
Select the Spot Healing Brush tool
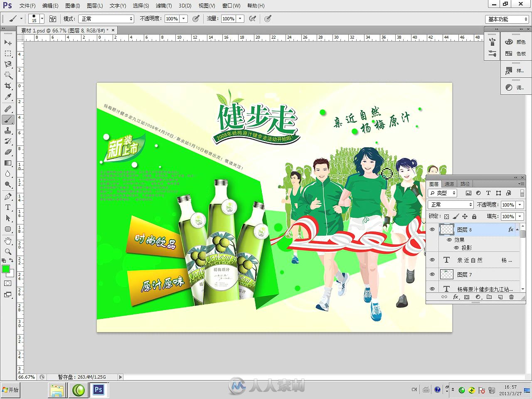(8, 109)
